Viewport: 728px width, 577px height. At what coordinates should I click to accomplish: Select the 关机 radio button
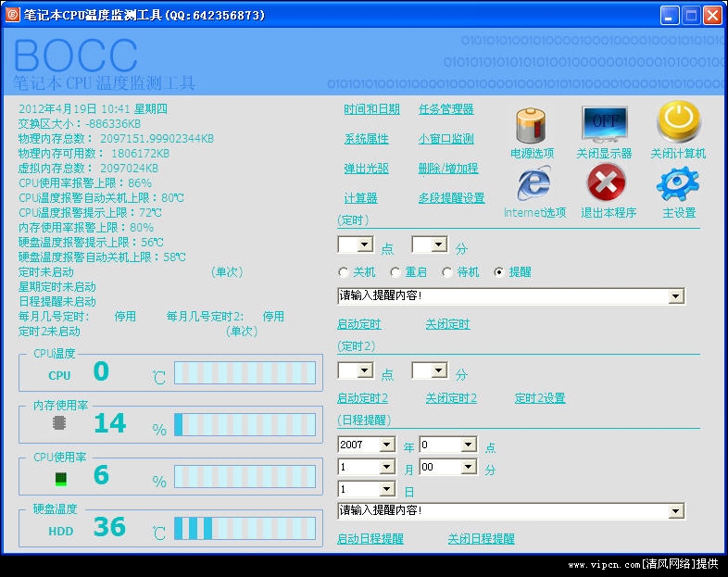[345, 272]
